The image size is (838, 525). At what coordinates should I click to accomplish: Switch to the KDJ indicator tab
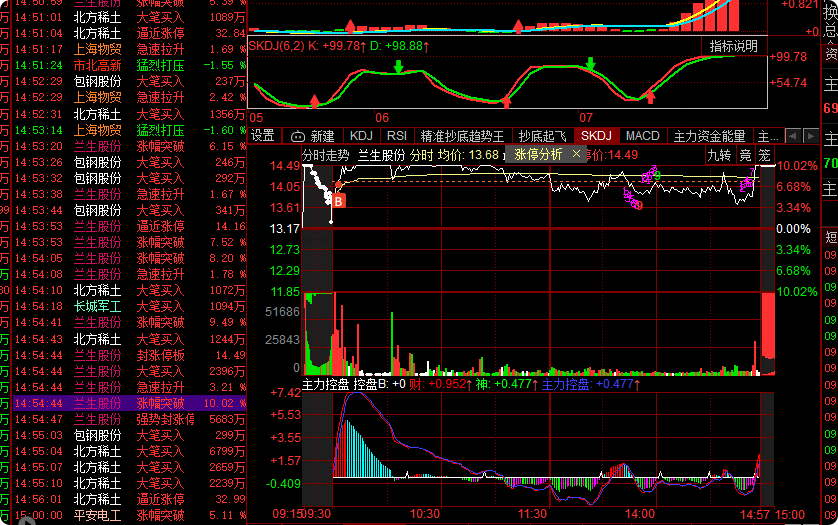pos(361,136)
